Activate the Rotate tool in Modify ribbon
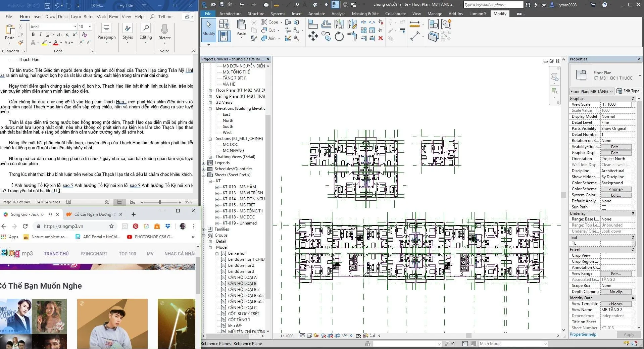 339,36
